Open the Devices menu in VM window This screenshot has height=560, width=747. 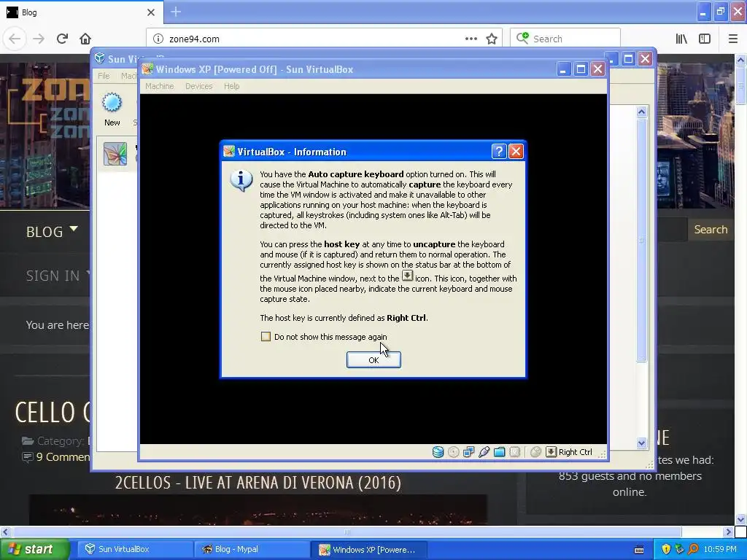point(198,86)
